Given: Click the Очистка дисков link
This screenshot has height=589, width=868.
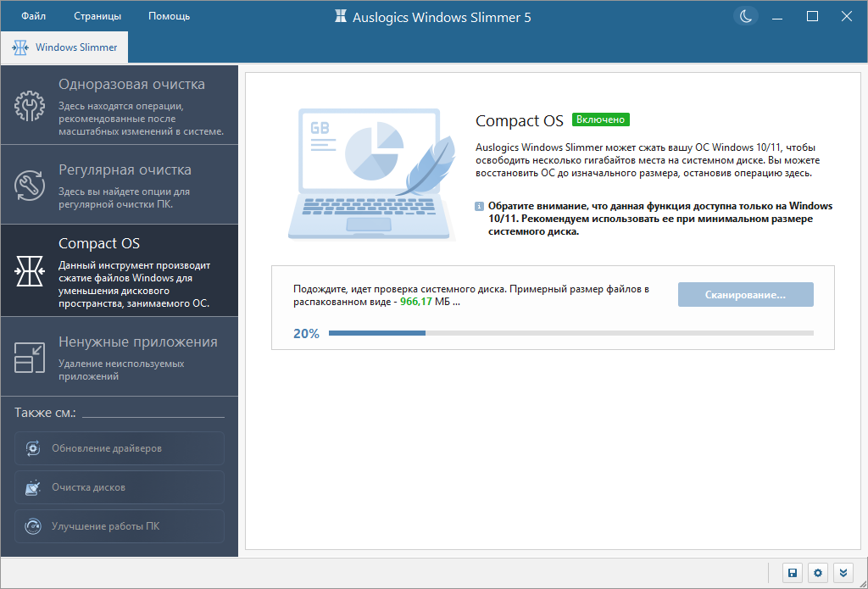Looking at the screenshot, I should (x=120, y=487).
